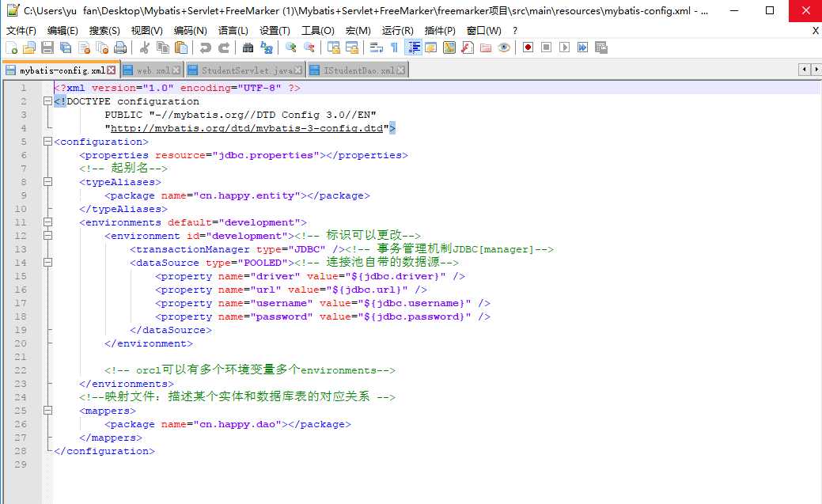The height and width of the screenshot is (504, 822).
Task: Fold the environments block on line 11
Action: click(x=47, y=222)
